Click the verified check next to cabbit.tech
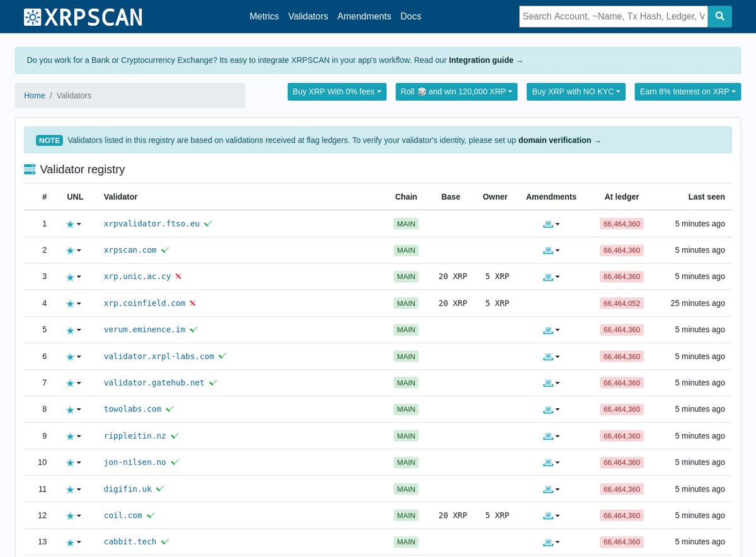Screen dimensions: 756x557 [164, 541]
